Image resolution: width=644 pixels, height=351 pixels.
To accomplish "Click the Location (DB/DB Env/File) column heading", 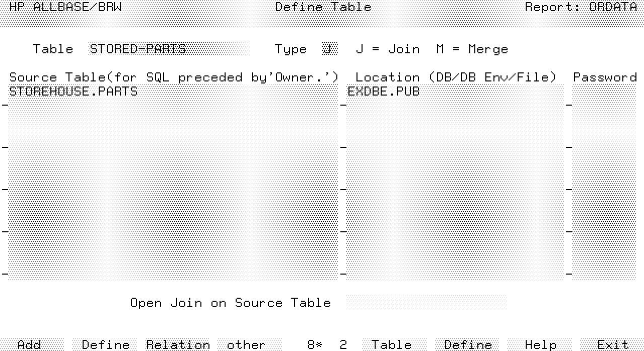I will click(456, 77).
